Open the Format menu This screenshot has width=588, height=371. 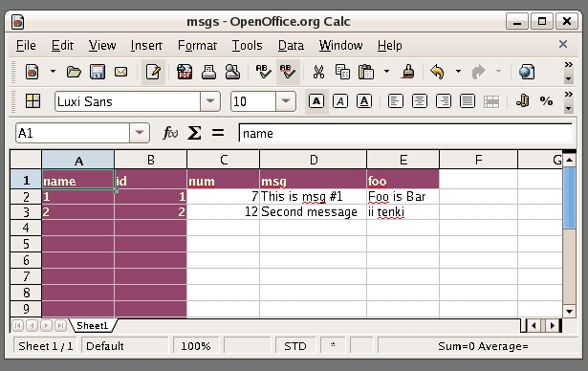tap(197, 45)
